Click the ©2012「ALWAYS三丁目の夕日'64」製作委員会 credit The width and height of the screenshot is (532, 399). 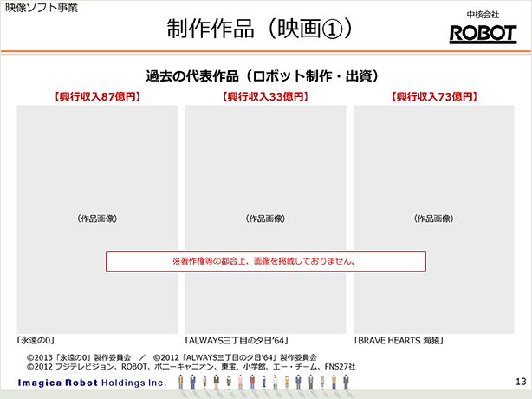point(235,357)
